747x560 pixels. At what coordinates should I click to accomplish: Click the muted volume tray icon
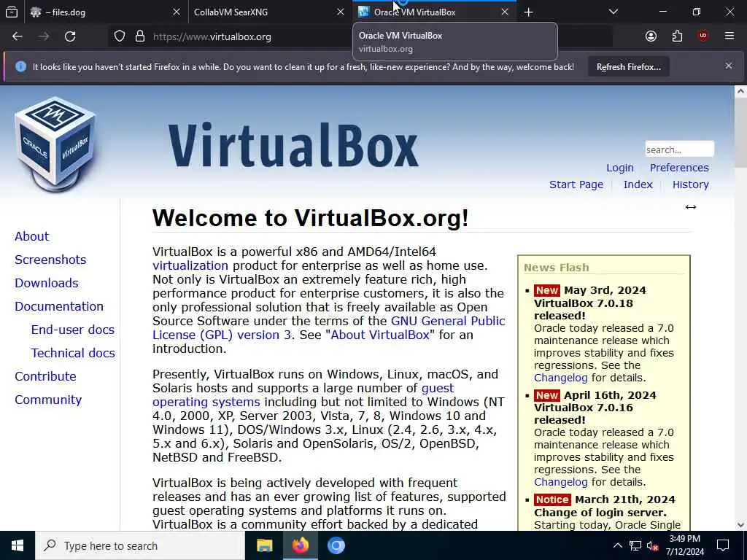(653, 546)
